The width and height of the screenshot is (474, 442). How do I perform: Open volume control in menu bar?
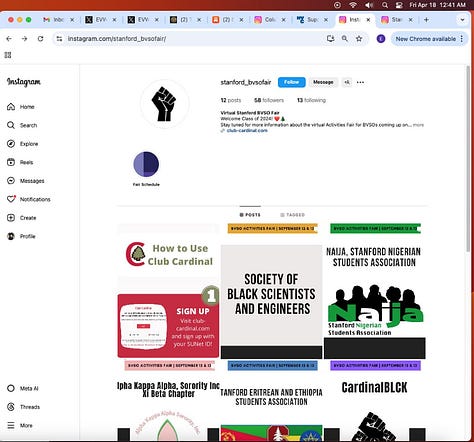click(369, 5)
